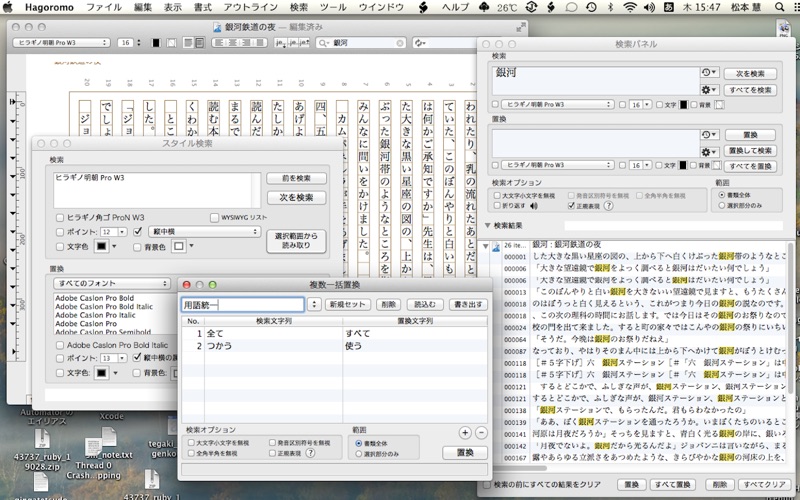Open the search font popup in the 検索パネル

point(557,105)
